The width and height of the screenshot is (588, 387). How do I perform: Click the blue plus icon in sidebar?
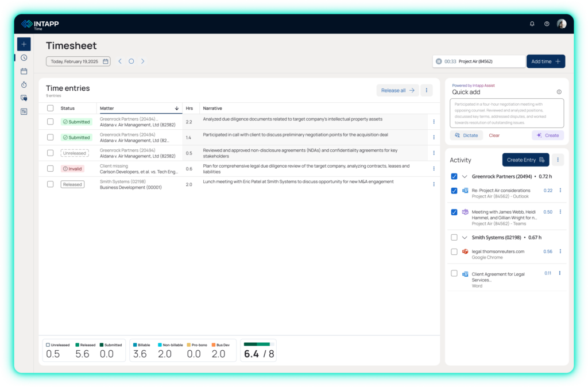click(24, 44)
